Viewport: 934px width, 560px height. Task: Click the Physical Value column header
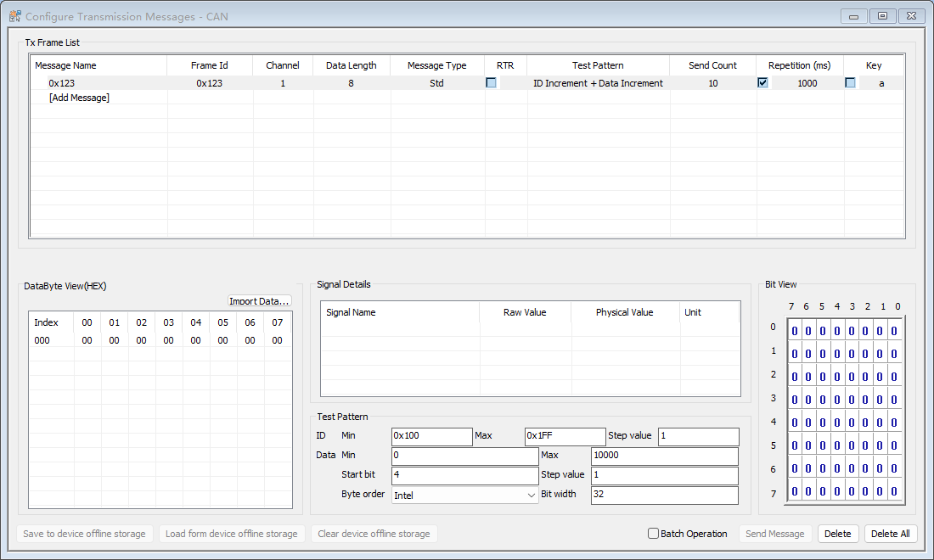coord(624,312)
